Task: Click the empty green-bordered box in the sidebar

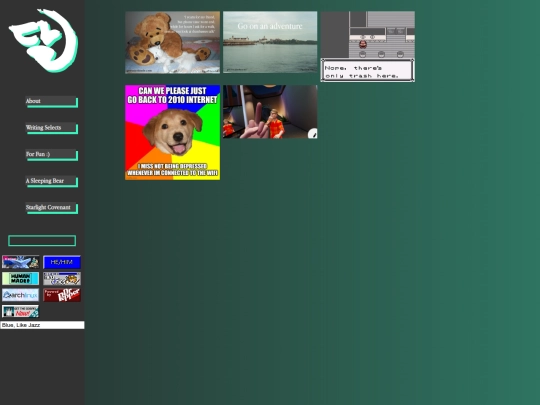Action: (x=42, y=241)
